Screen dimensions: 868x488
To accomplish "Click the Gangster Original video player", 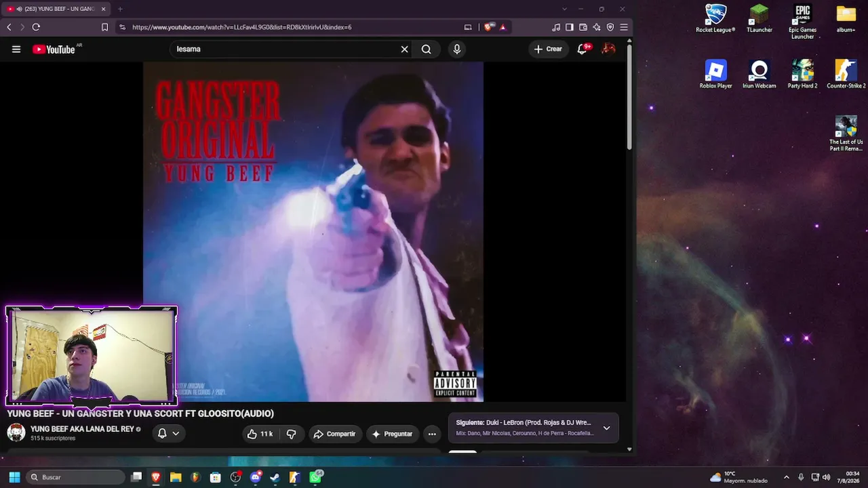I will [313, 232].
